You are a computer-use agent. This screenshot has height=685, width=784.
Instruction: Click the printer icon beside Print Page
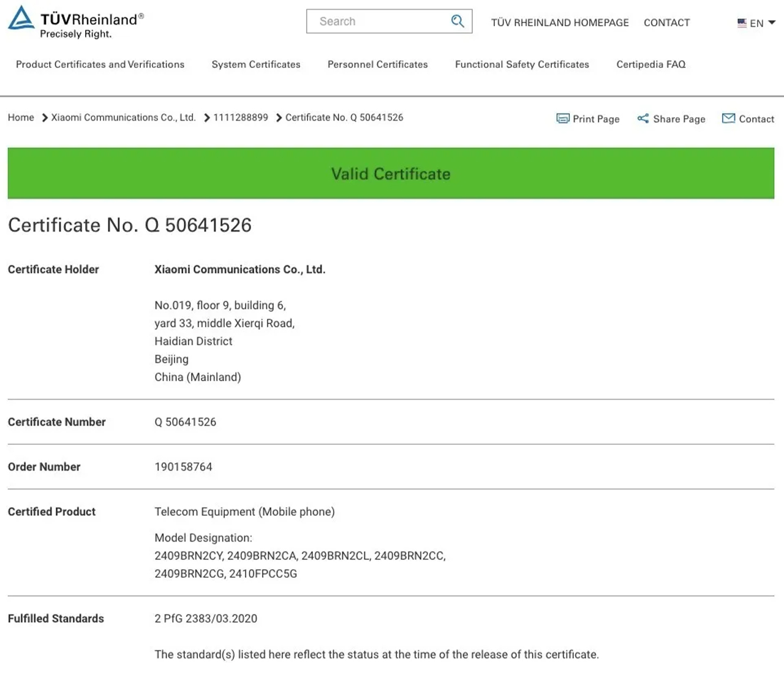click(x=562, y=118)
